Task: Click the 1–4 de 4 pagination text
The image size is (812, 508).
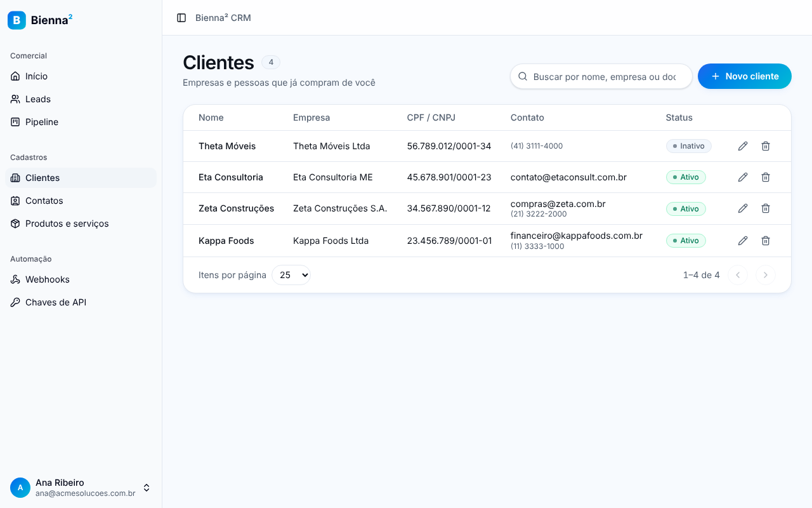Action: [702, 275]
